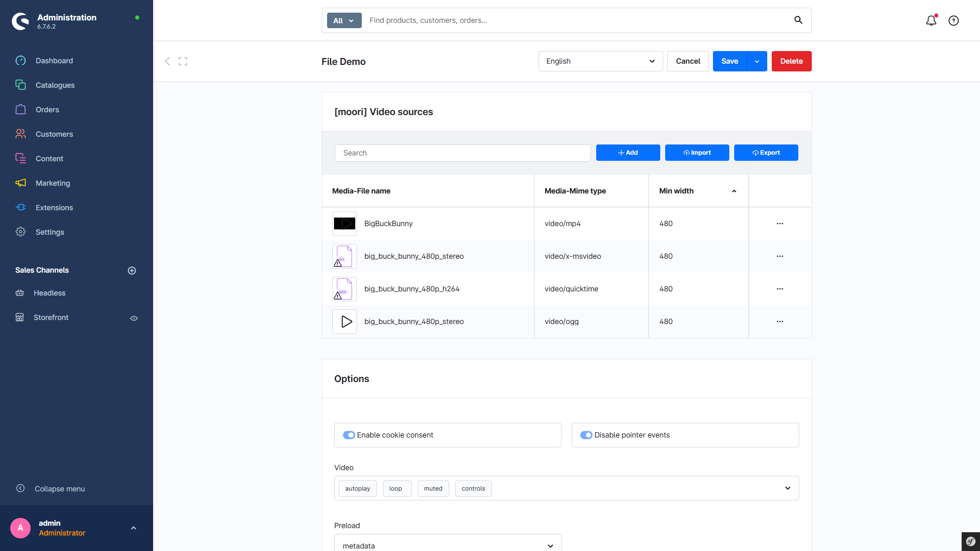Screen dimensions: 980x551
Task: Add a sales channel with plus icon
Action: [132, 270]
